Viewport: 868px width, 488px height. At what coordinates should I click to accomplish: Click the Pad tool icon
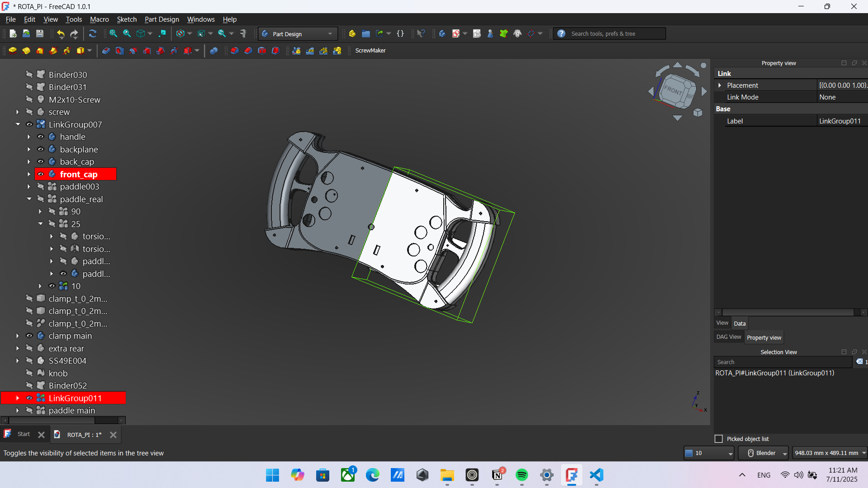tap(13, 51)
